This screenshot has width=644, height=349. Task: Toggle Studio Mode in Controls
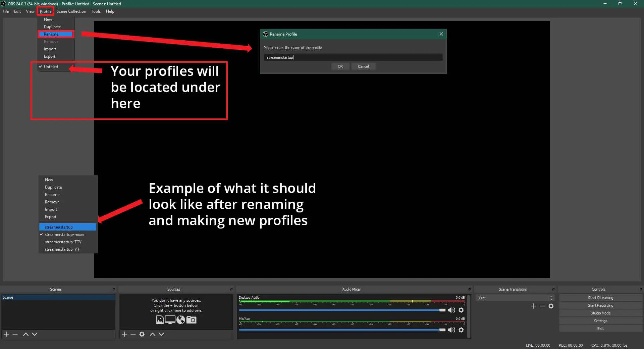(x=600, y=313)
